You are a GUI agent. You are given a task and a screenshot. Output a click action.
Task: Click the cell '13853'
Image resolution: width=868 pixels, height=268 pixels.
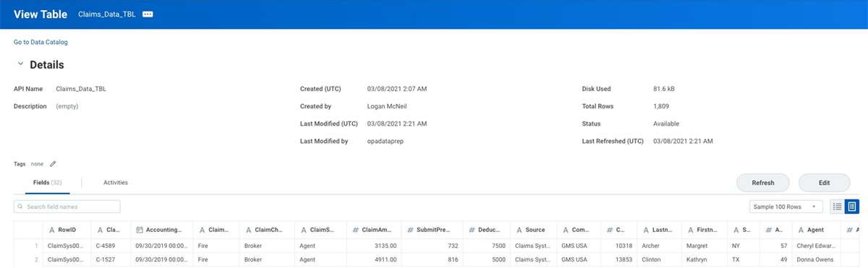[x=624, y=259]
